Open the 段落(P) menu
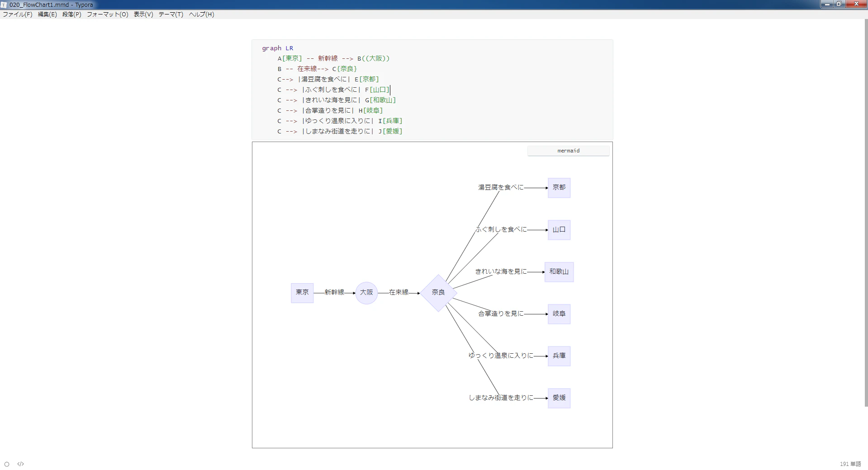This screenshot has height=470, width=868. (x=72, y=14)
